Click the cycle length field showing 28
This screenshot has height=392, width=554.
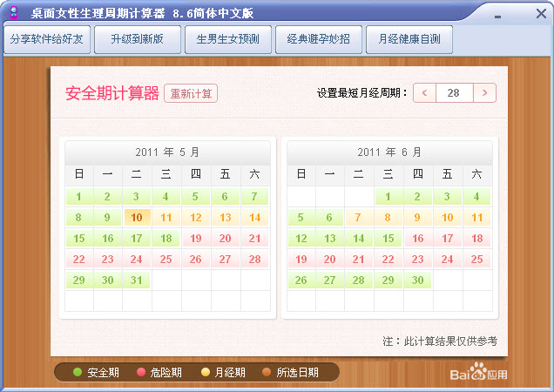pos(455,93)
